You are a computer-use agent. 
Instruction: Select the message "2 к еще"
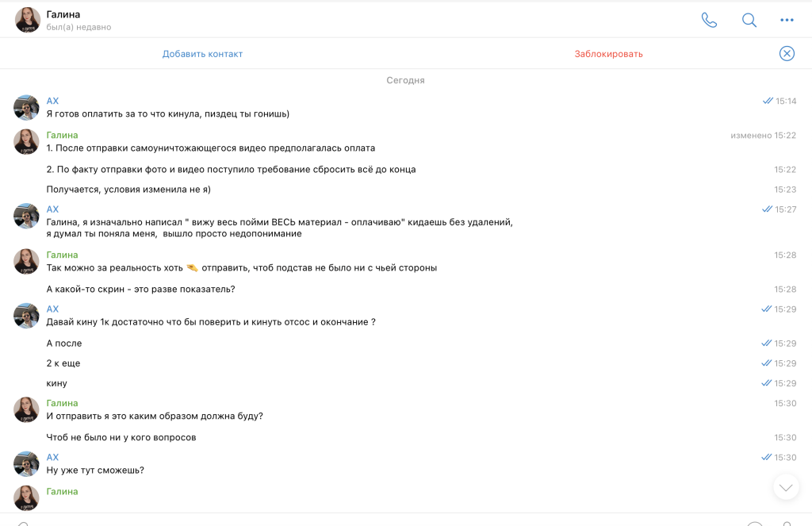tap(63, 363)
